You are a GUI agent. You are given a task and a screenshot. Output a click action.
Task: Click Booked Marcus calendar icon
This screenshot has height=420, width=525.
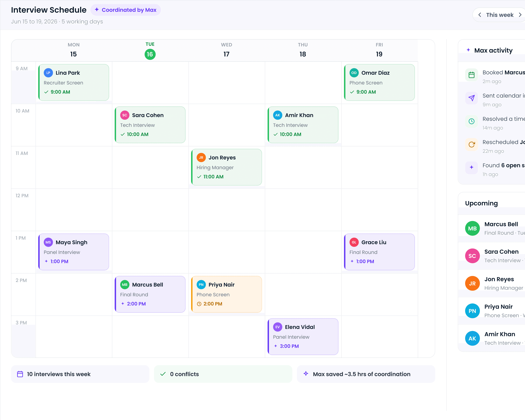click(x=471, y=75)
